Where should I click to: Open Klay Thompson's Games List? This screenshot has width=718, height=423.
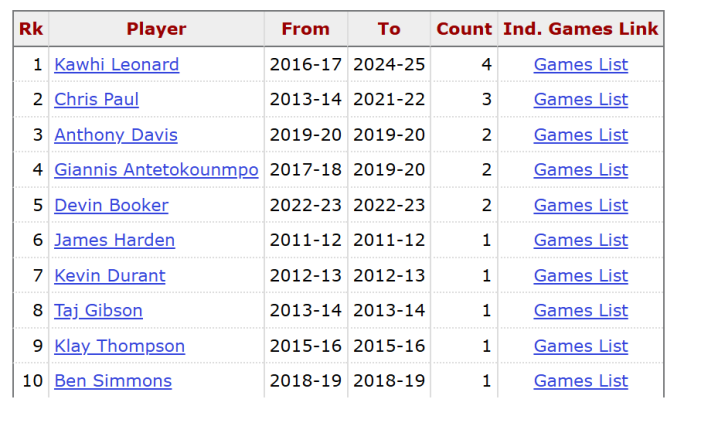pos(580,346)
